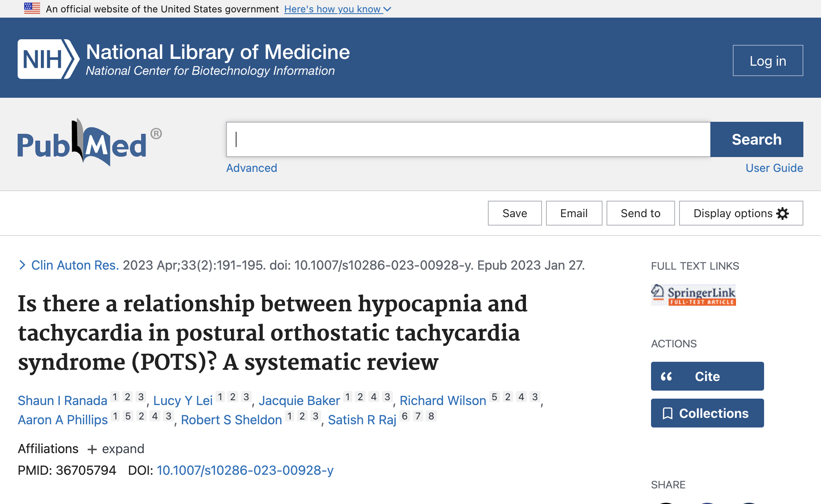Save this citation

click(515, 213)
